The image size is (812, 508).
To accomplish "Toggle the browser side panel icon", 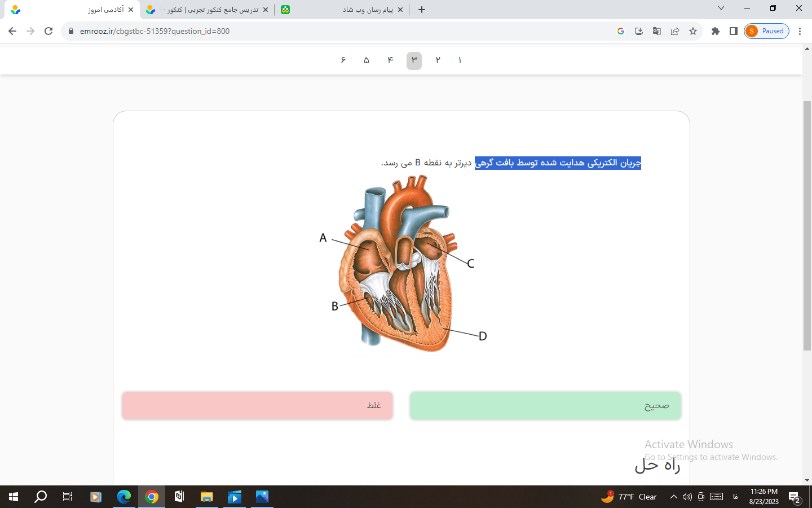I will coord(733,31).
